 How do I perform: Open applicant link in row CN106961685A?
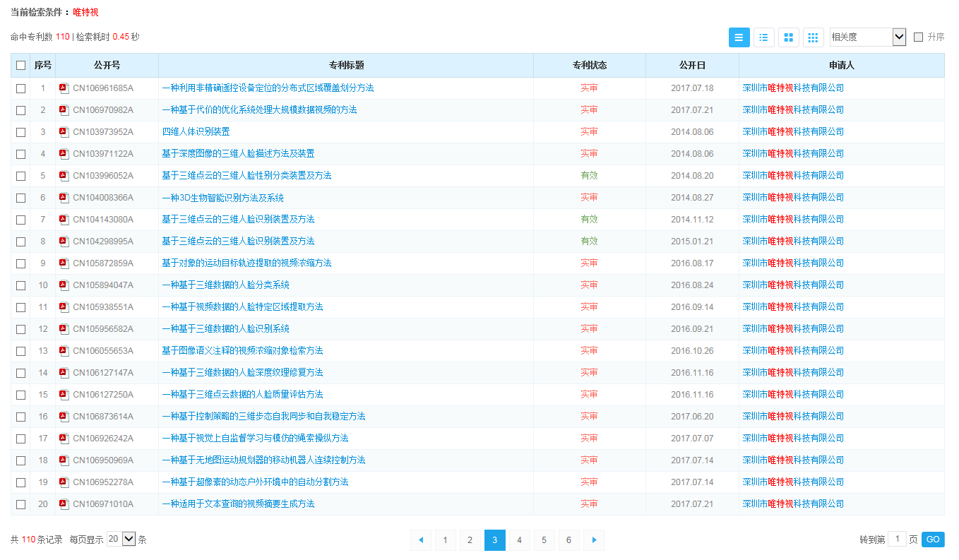793,88
